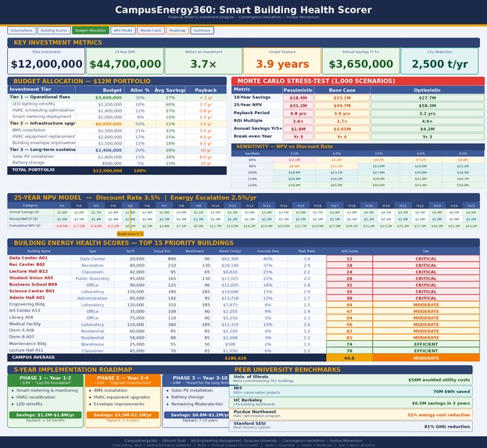The width and height of the screenshot is (487, 448).
Task: Click the 25-Year NPV $44,700,000 metric card
Action: click(x=125, y=61)
